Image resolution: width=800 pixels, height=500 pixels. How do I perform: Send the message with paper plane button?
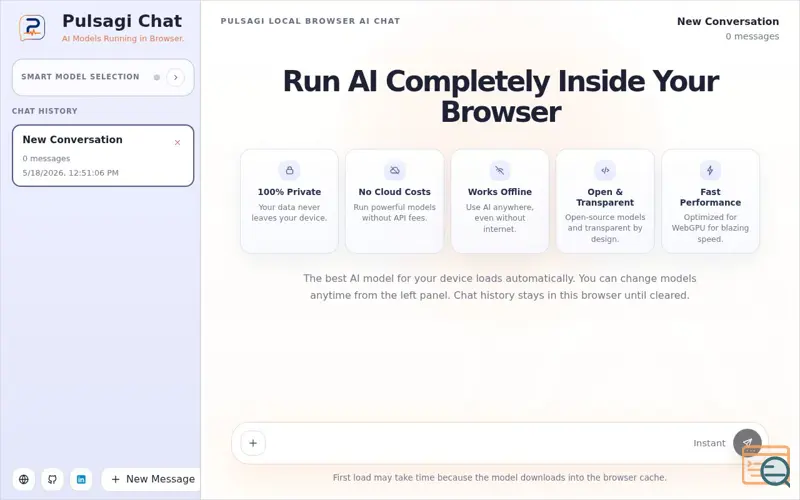point(747,442)
